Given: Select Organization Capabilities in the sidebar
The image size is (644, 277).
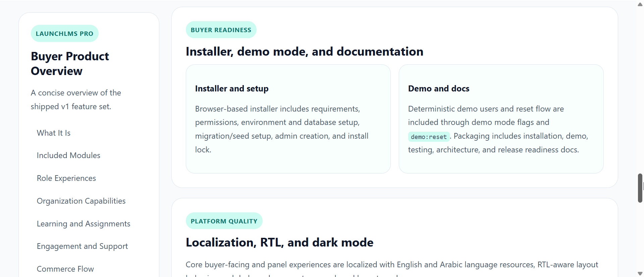Looking at the screenshot, I should [x=81, y=201].
